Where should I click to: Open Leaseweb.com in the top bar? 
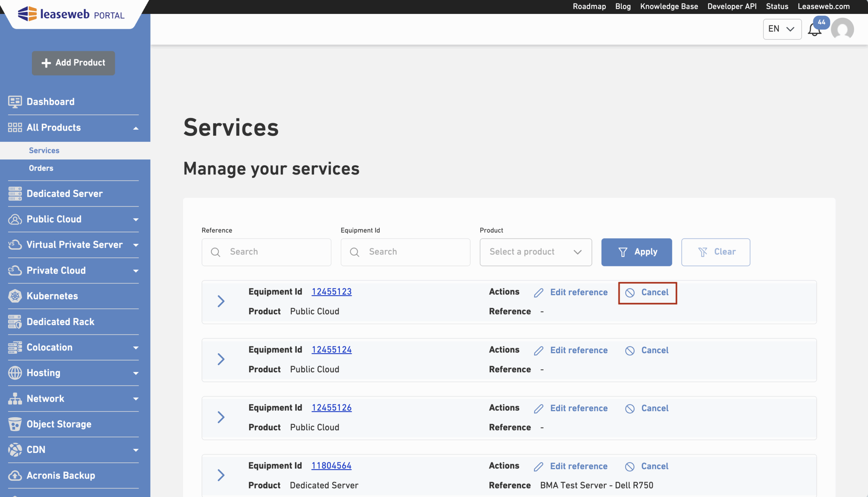point(823,6)
